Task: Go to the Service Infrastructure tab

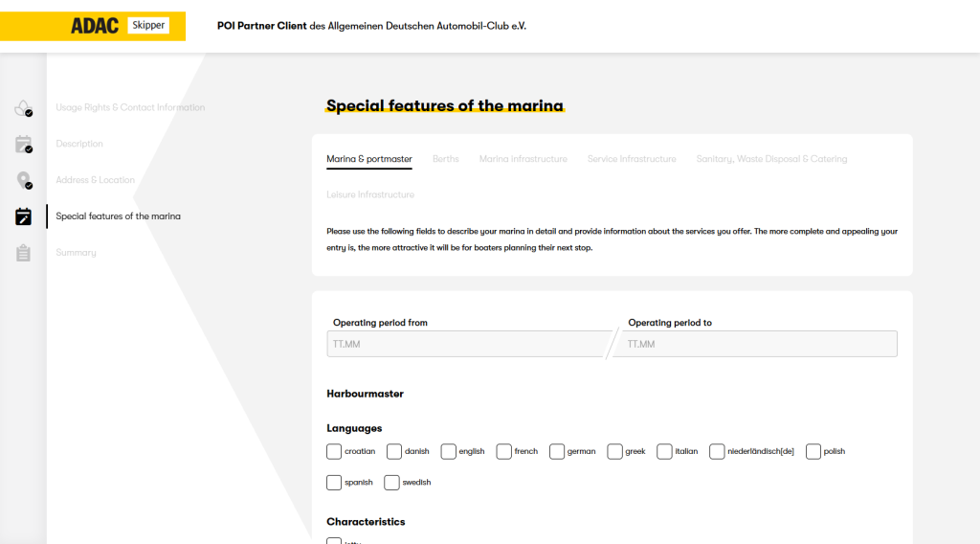Action: pos(632,159)
